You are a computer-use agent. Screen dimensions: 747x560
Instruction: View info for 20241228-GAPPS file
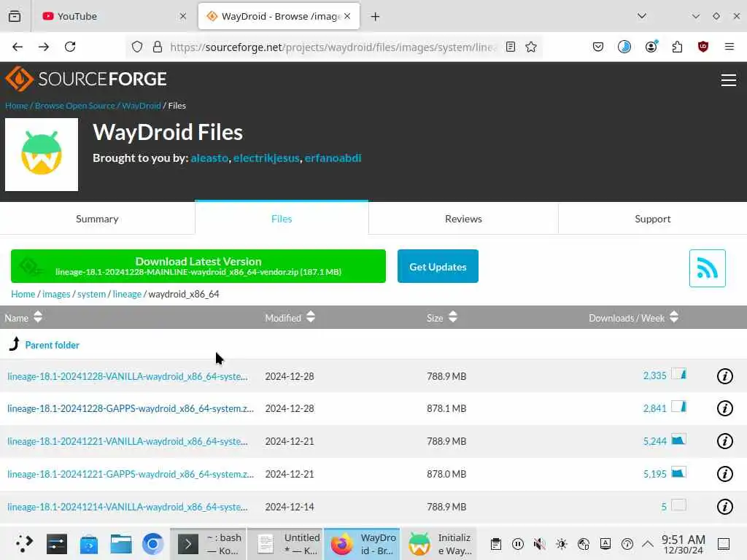(x=724, y=408)
